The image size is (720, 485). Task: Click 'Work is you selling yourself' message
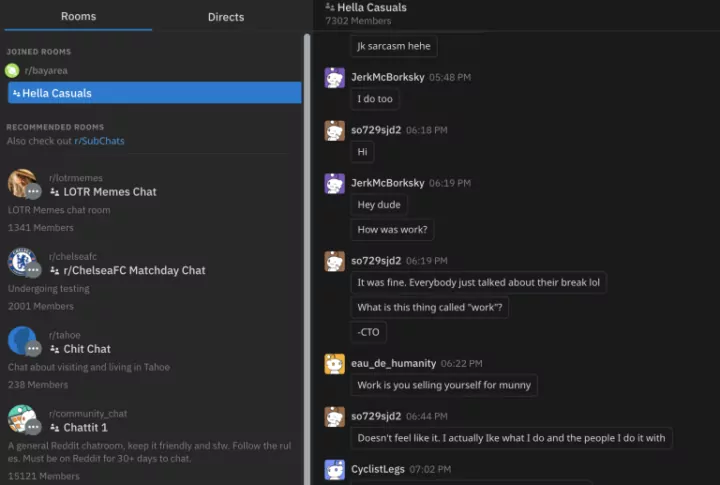click(x=444, y=385)
